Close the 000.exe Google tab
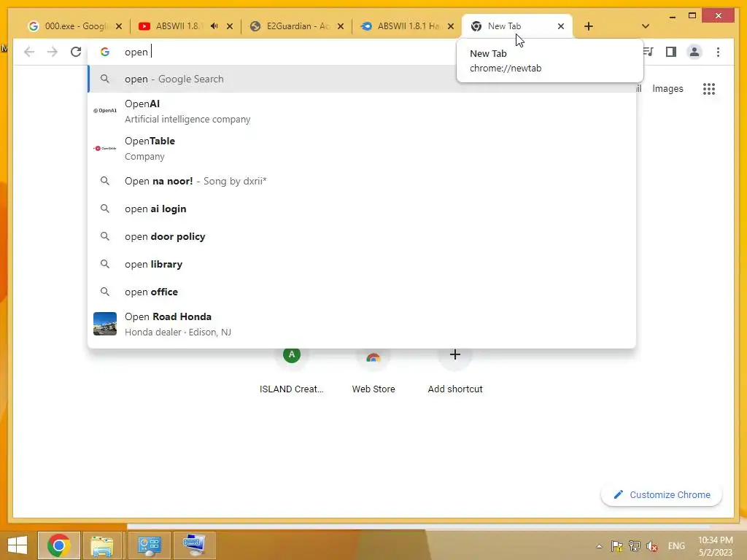Viewport: 747px width, 560px height. tap(119, 26)
